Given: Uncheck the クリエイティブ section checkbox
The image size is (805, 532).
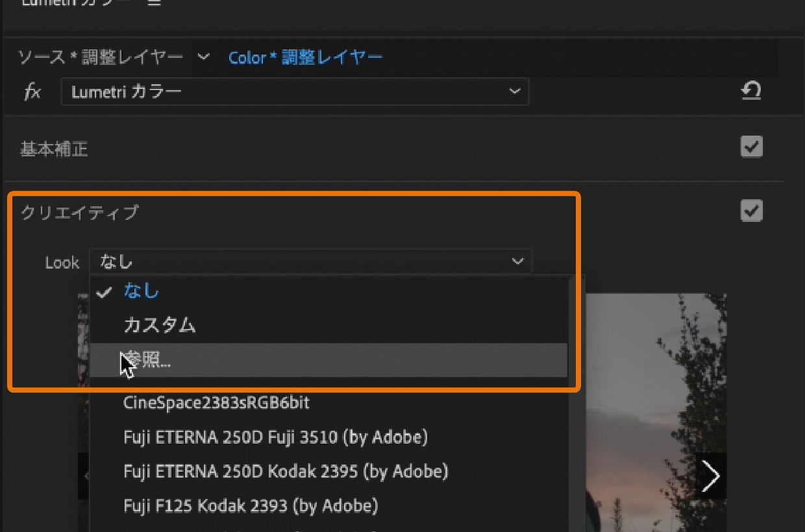Looking at the screenshot, I should pos(751,211).
